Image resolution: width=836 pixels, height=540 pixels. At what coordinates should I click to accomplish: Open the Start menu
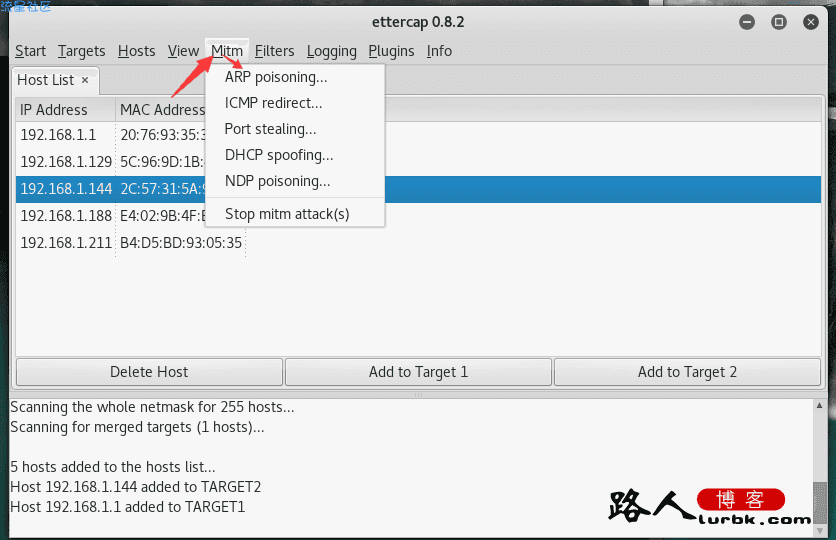coord(30,51)
